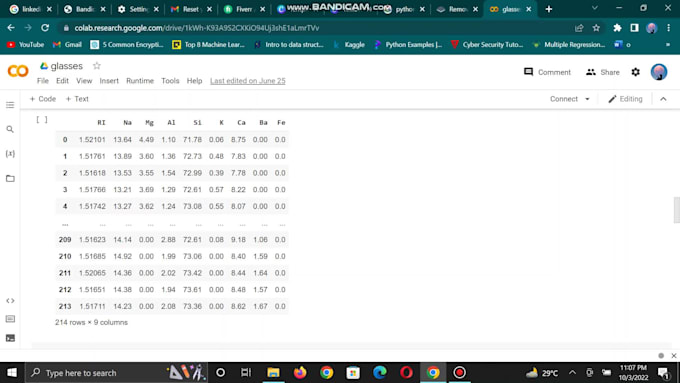Open the tab search dropdown
This screenshot has height=383, width=680.
(x=595, y=8)
